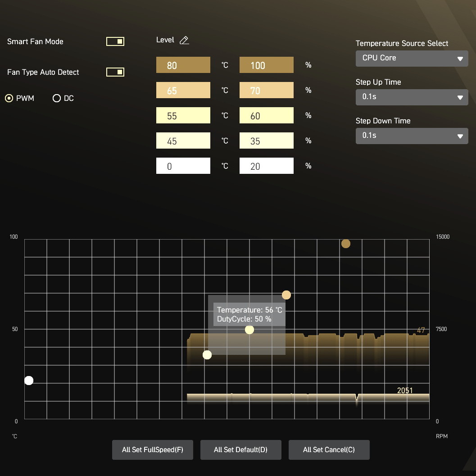Click the curve point at 45 °C

pyautogui.click(x=207, y=355)
